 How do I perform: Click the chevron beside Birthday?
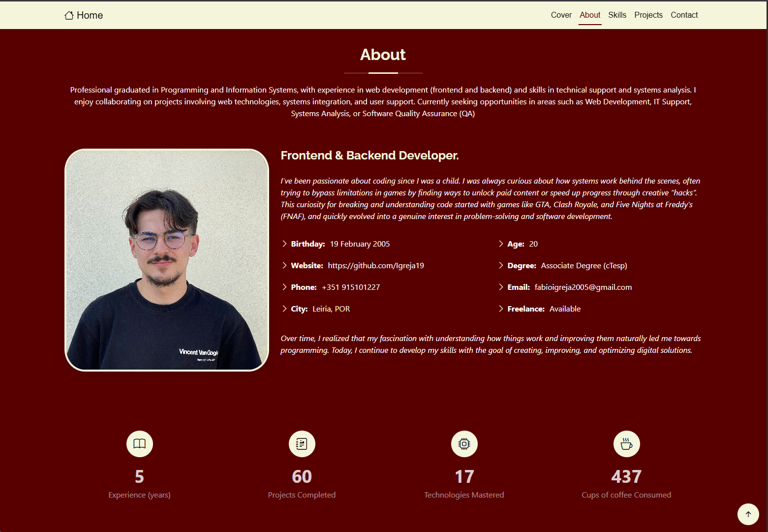click(284, 244)
